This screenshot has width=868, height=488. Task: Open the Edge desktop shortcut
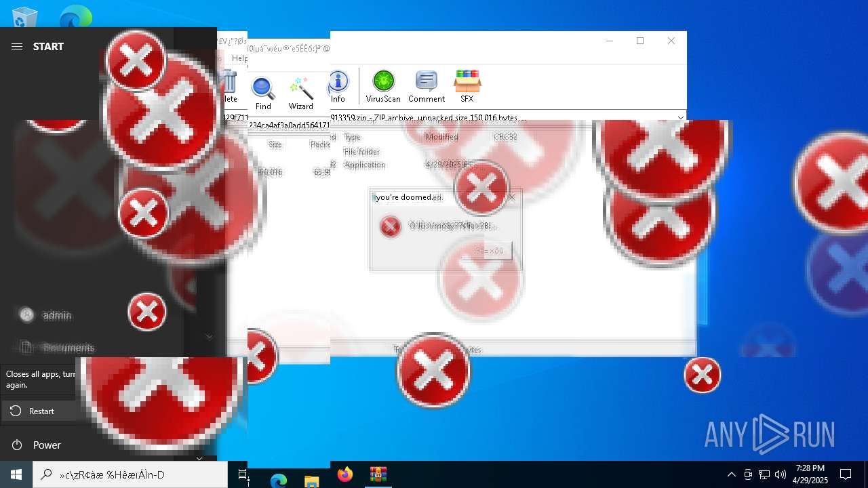pos(76,16)
